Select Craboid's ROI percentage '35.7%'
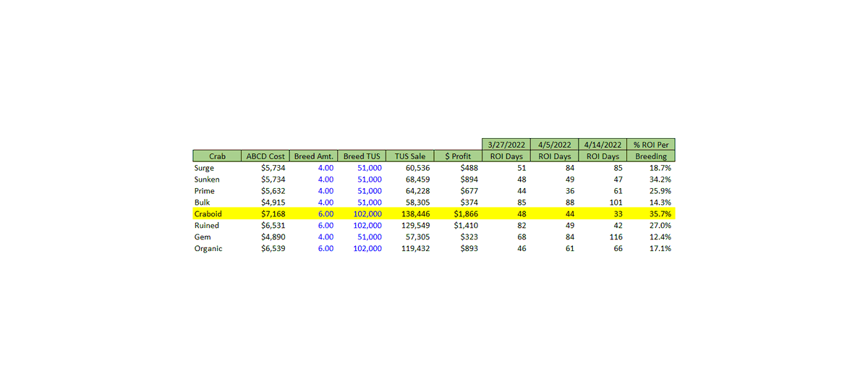868x369 pixels. [660, 214]
